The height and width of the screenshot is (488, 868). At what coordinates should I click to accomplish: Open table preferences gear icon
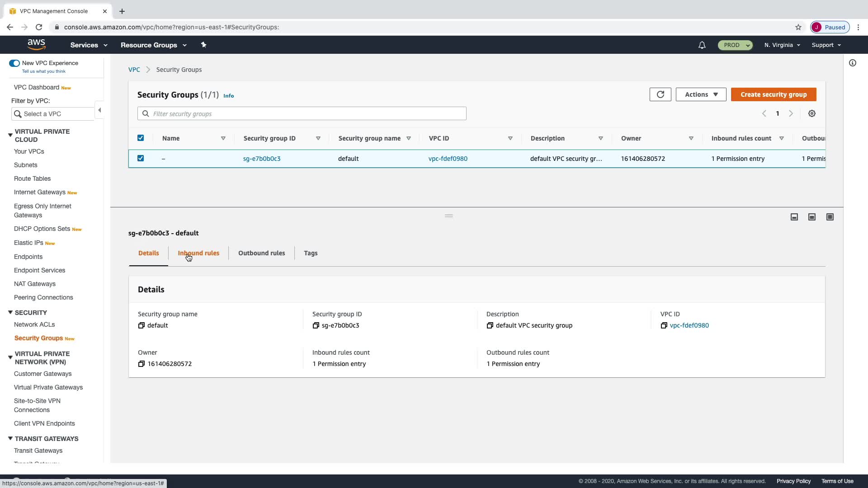(812, 114)
